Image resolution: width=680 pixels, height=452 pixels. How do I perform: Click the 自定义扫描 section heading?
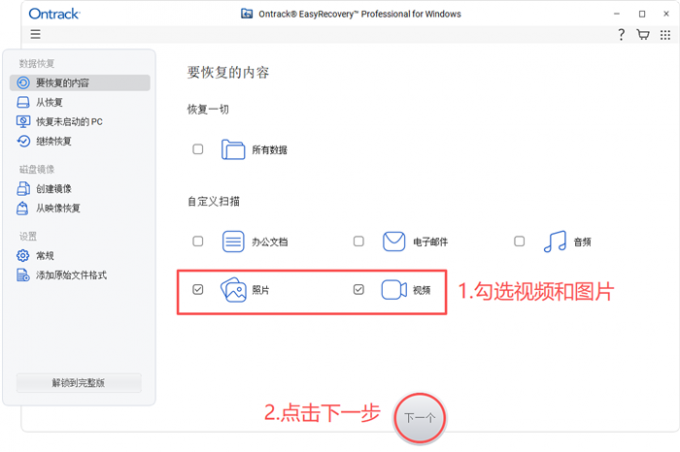(x=213, y=201)
